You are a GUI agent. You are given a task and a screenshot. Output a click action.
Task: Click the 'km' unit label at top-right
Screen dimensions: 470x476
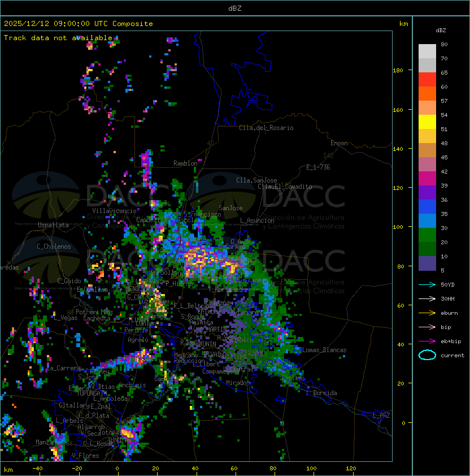[x=403, y=24]
